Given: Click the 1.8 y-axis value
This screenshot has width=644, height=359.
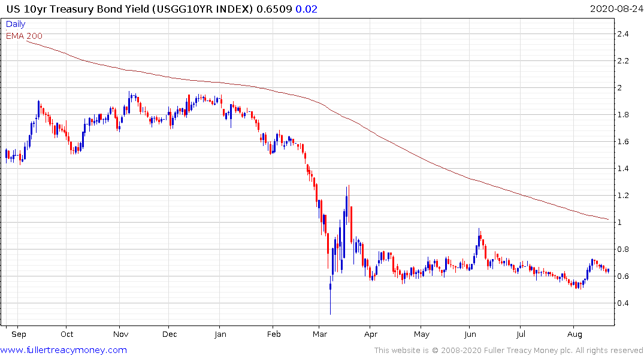Looking at the screenshot, I should 623,115.
